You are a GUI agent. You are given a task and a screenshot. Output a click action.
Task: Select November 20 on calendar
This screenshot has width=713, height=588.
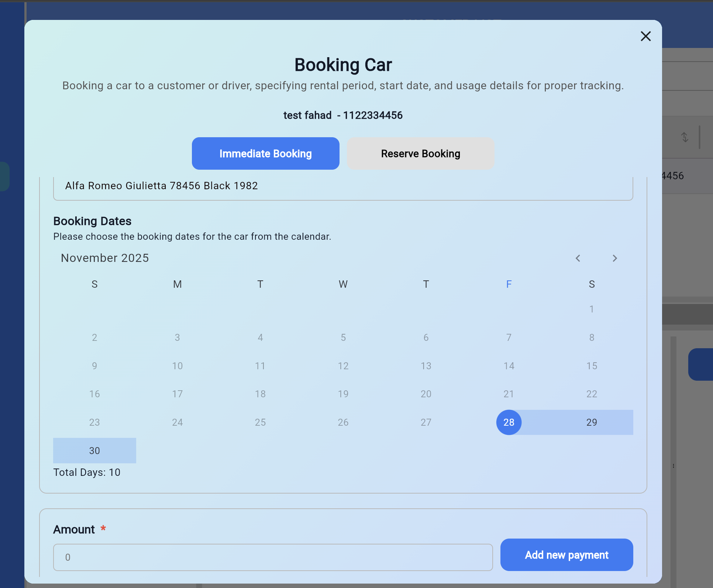coord(426,394)
